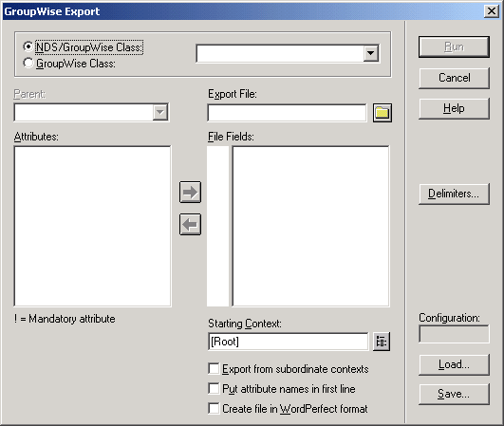
Task: Click the Configuration name field
Action: pyautogui.click(x=454, y=334)
